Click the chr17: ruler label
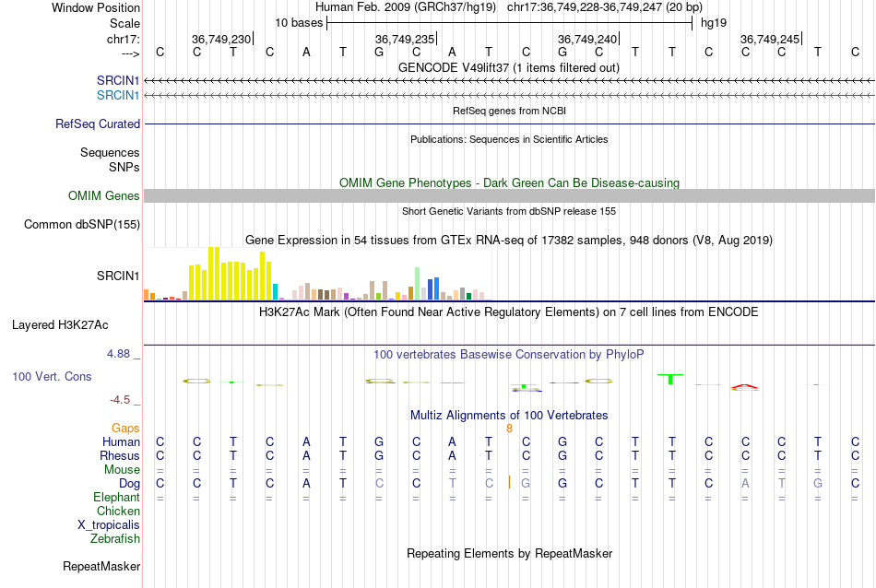Viewport: 876px width, 588px height. pos(124,39)
